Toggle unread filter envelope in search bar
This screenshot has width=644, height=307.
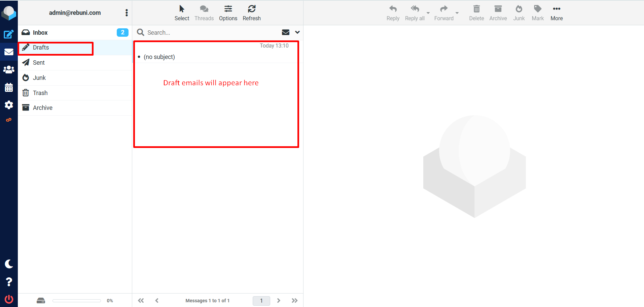[x=285, y=32]
